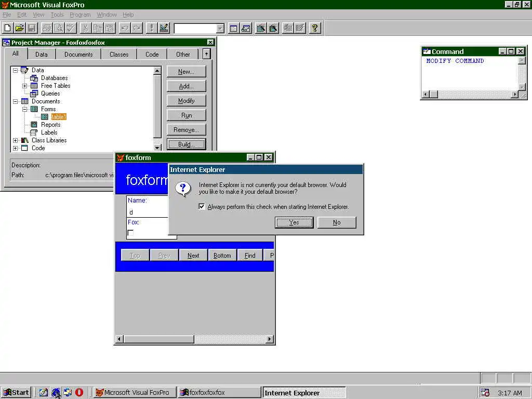
Task: Tick the Fox checkbox in foxform
Action: pos(130,233)
